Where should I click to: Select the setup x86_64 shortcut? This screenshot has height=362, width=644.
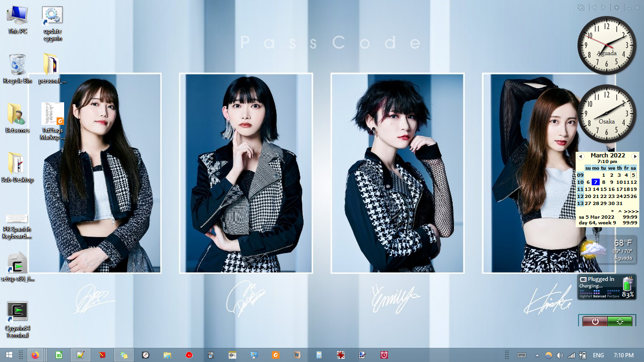(17, 266)
